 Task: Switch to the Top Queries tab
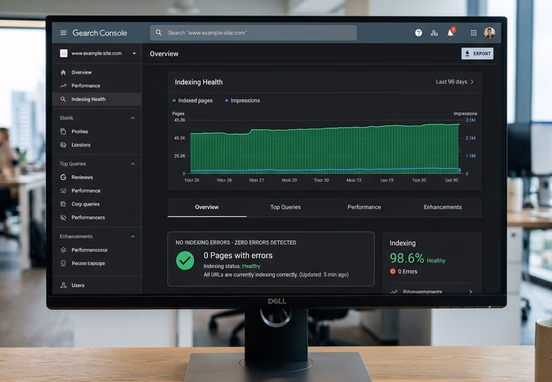286,207
